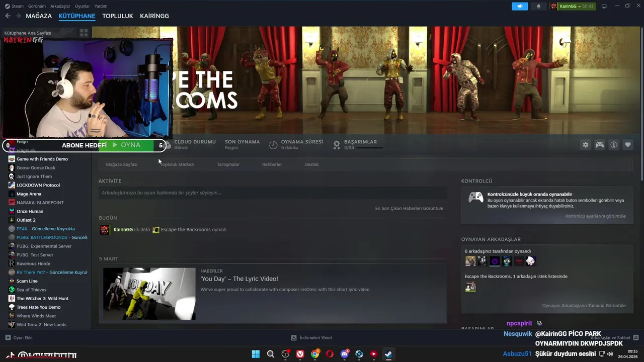
Task: Open Discord from taskbar
Action: coord(345,354)
